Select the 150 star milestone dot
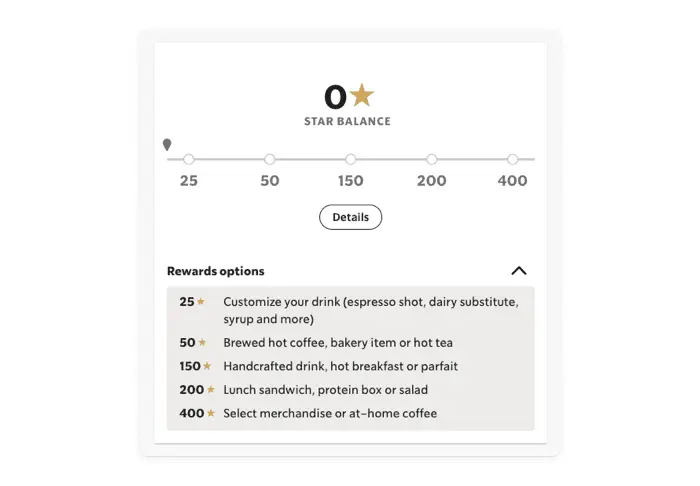Image resolution: width=700 pixels, height=486 pixels. click(x=351, y=159)
